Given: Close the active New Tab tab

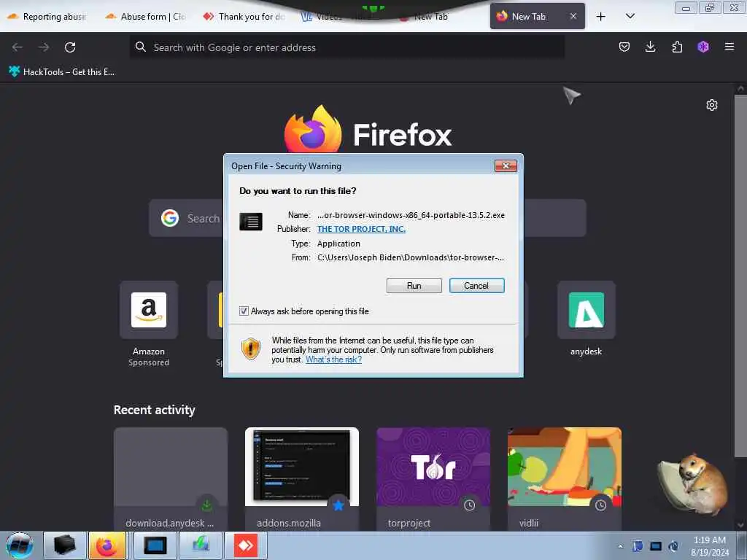Looking at the screenshot, I should coord(573,16).
